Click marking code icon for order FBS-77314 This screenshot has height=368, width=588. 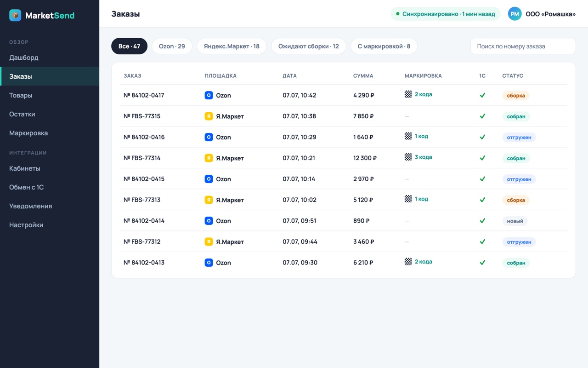point(408,157)
